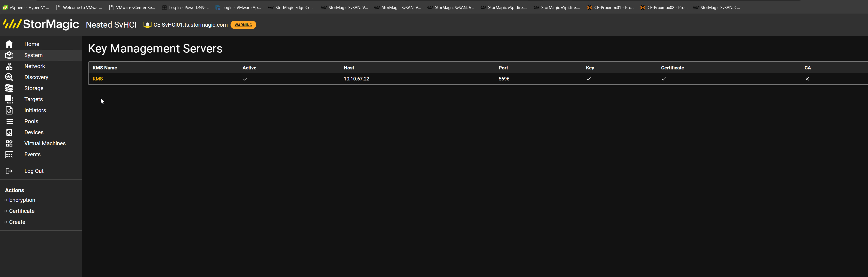Navigate to Storage

pos(34,88)
